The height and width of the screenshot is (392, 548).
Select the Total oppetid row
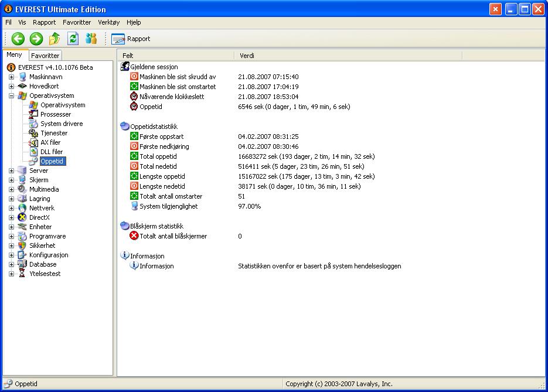(x=158, y=156)
